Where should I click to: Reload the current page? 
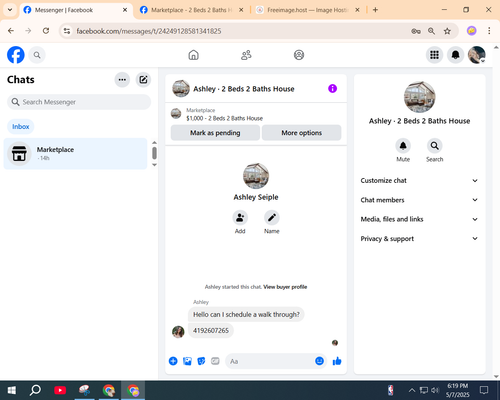[46, 31]
